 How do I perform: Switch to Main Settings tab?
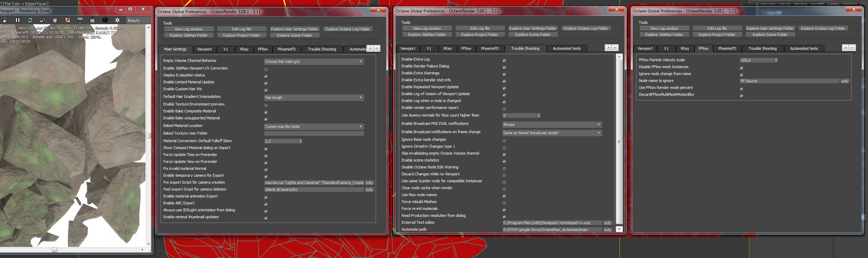(175, 49)
